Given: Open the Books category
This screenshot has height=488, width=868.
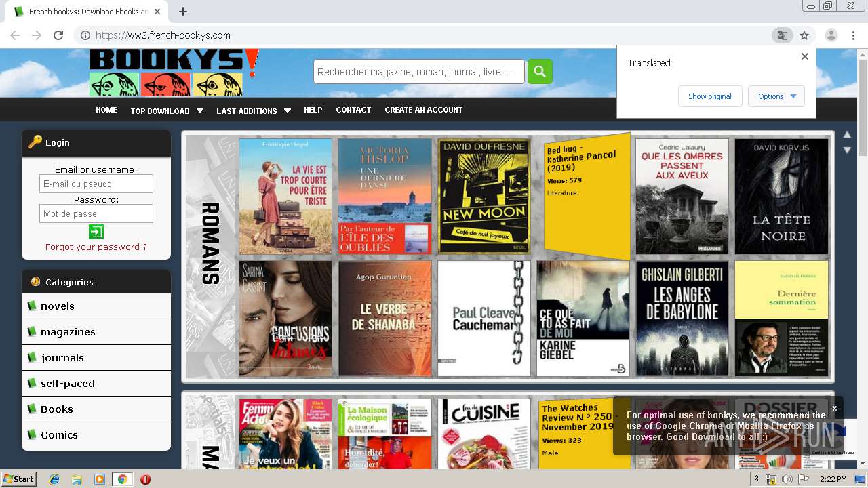Looking at the screenshot, I should click(x=96, y=409).
